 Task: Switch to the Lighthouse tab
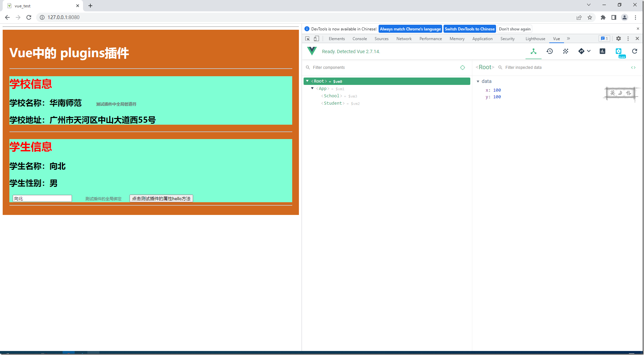point(535,39)
